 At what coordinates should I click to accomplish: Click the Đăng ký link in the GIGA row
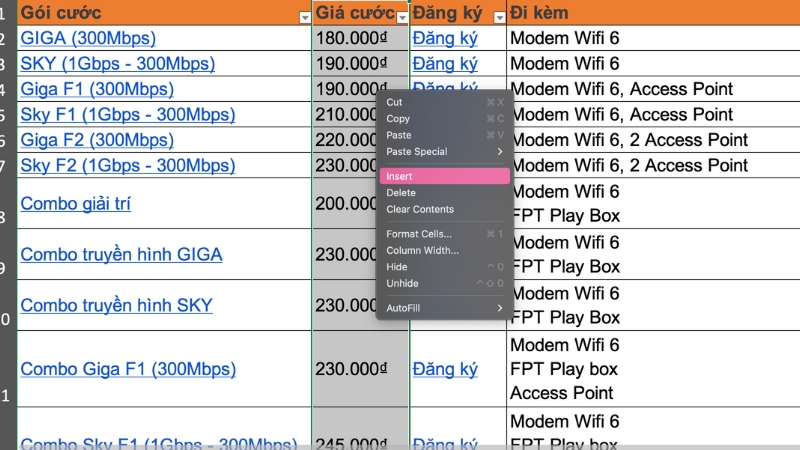point(445,38)
